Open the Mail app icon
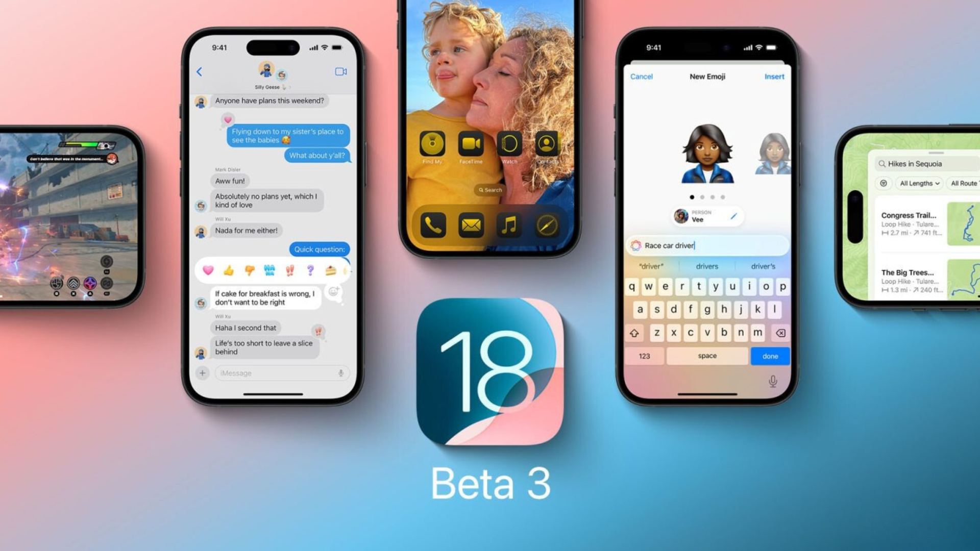This screenshot has width=980, height=551. 471,224
